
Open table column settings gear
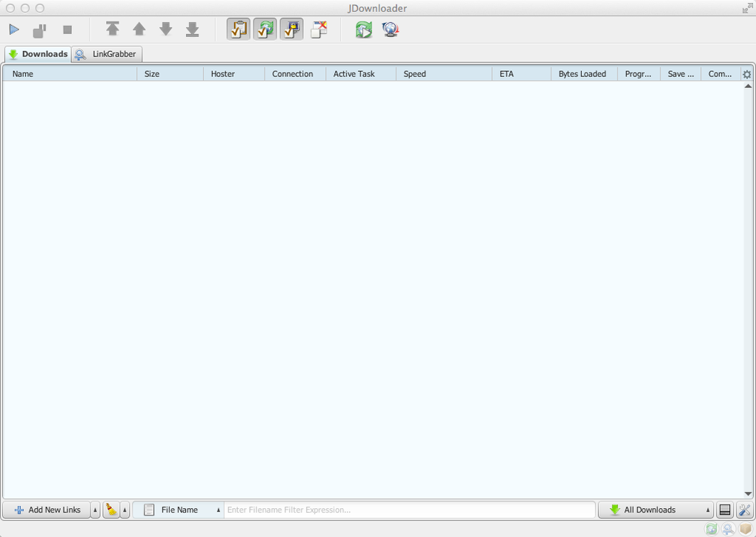[x=747, y=74]
